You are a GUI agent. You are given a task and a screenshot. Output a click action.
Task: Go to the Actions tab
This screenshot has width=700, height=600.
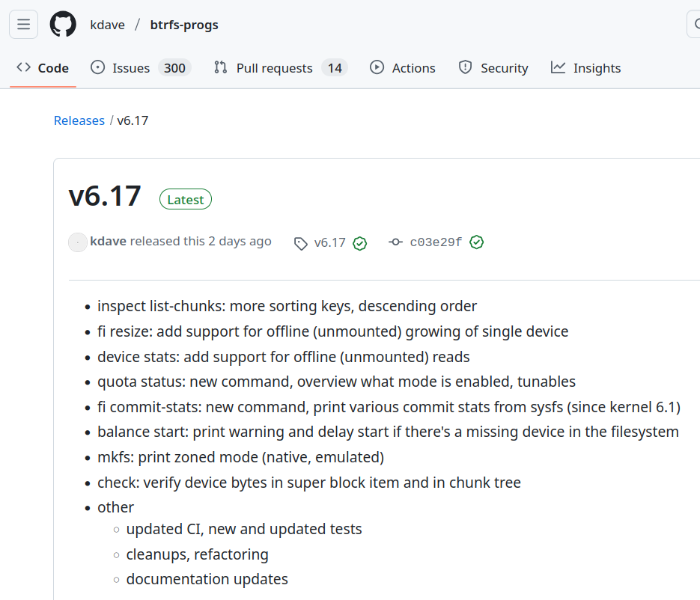[x=403, y=68]
